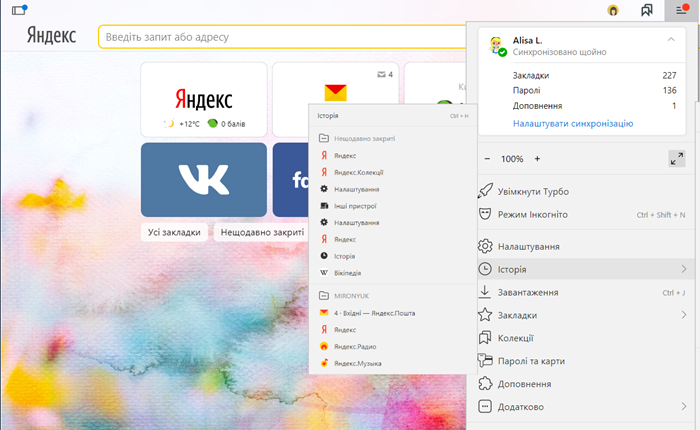Click the bookmarks star icon
This screenshot has width=700, height=430.
point(485,315)
